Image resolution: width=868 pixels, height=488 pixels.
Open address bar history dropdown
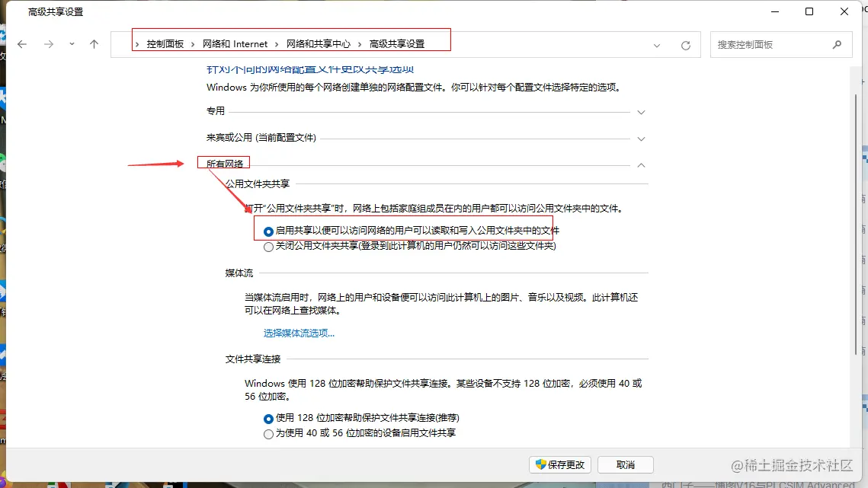[657, 46]
